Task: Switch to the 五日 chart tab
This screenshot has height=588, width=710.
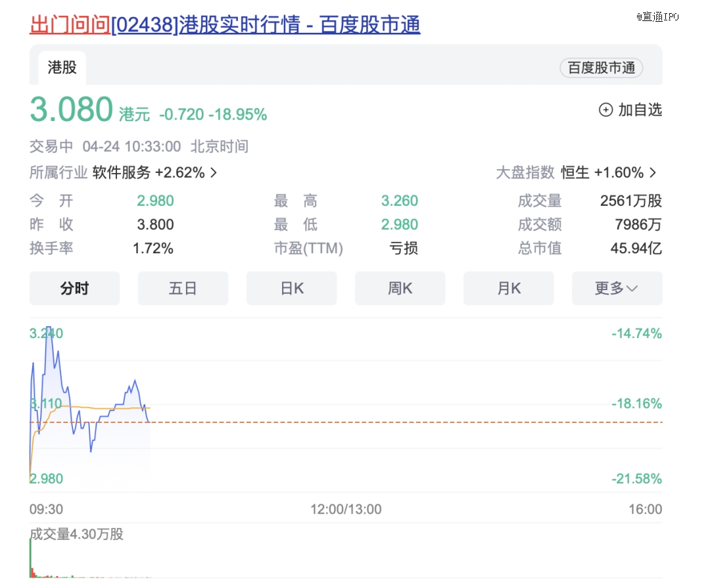Action: click(183, 289)
